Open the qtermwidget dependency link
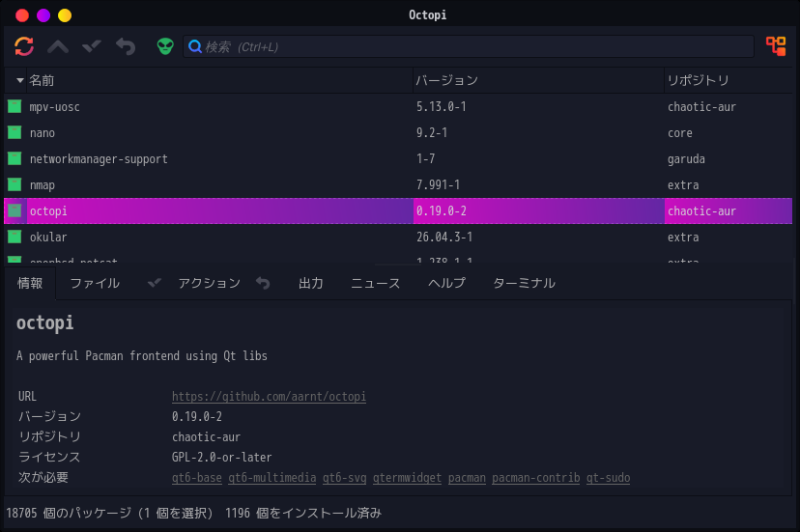 (x=407, y=478)
